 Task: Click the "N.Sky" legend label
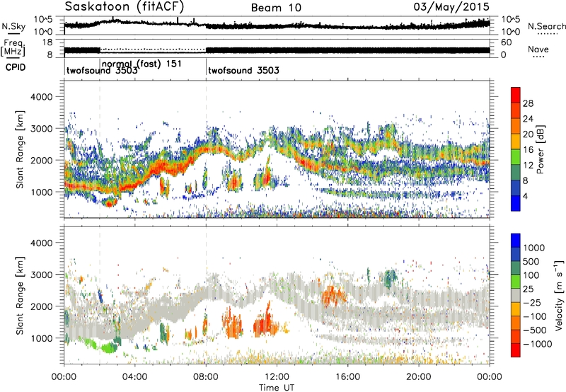pos(13,26)
